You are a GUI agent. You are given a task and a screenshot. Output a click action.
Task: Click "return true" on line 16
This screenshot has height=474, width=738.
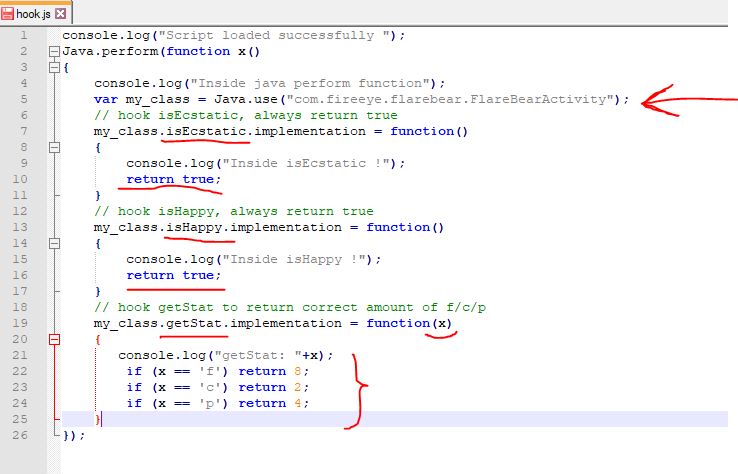[170, 275]
